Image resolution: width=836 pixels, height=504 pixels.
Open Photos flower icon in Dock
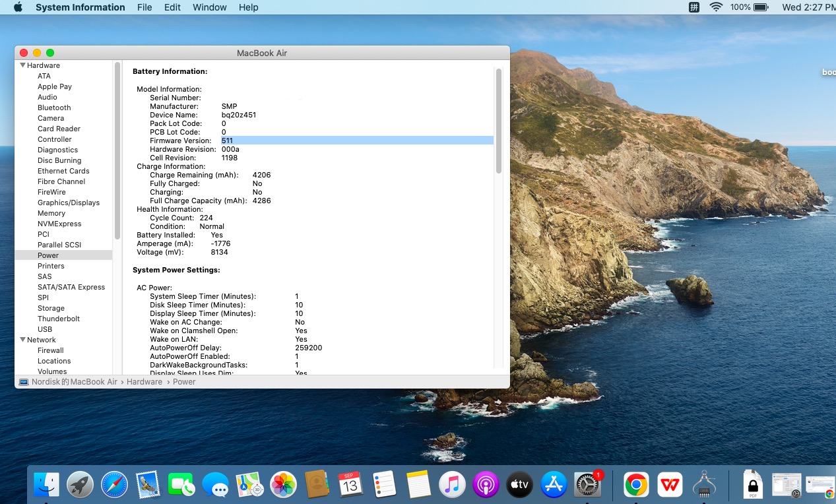(284, 485)
